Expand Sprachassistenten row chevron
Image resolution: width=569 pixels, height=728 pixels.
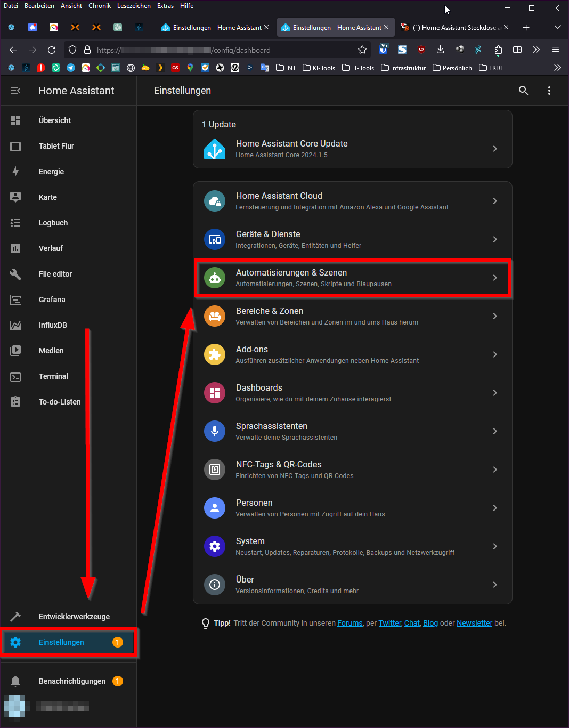(x=495, y=431)
